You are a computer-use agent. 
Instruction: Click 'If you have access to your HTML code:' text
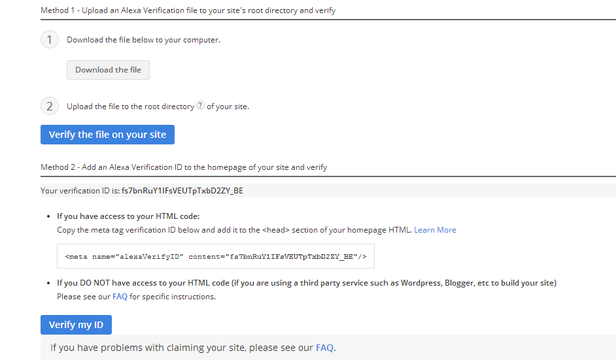pyautogui.click(x=128, y=216)
